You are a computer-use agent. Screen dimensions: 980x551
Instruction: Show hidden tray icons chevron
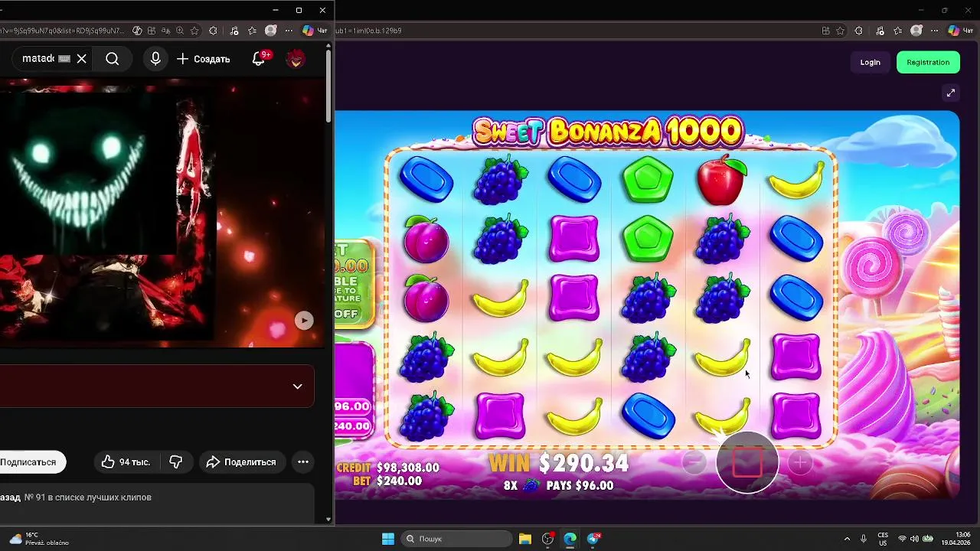(x=847, y=539)
